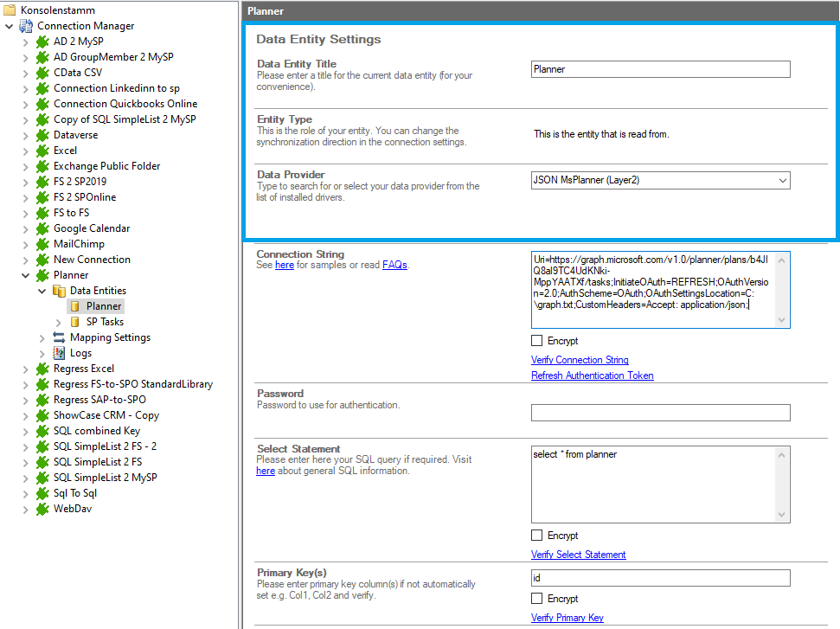The width and height of the screenshot is (840, 629).
Task: Click the Data Entities folder icon
Action: pyautogui.click(x=59, y=291)
